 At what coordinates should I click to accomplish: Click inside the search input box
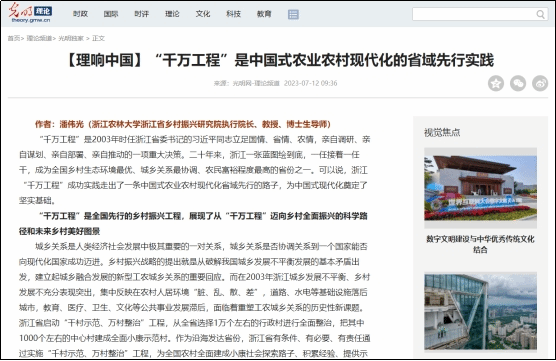pyautogui.click(x=474, y=14)
